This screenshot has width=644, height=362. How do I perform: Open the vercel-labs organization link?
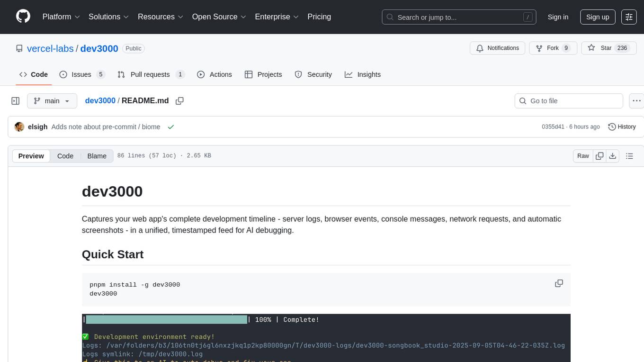50,48
